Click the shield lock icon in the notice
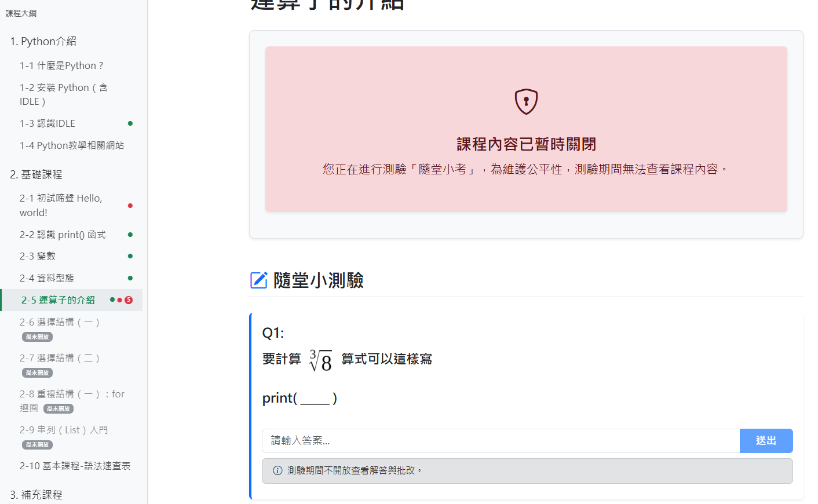818x504 pixels. tap(526, 102)
